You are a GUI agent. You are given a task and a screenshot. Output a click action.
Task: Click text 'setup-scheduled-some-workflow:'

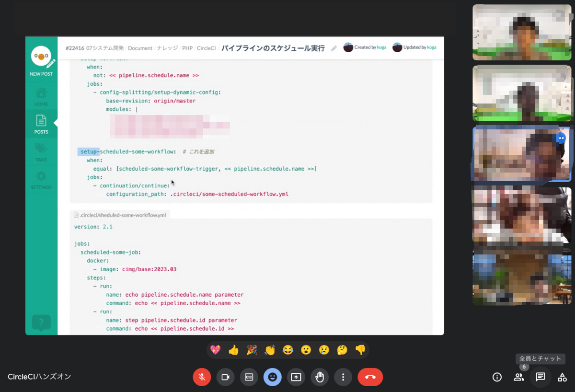click(128, 151)
